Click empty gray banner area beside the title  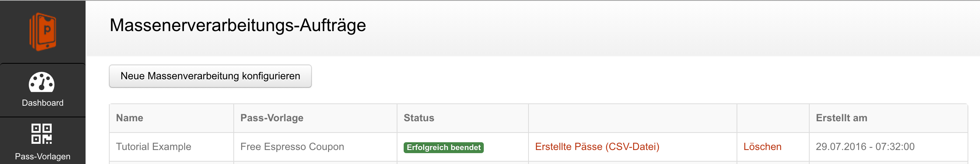pos(661,28)
